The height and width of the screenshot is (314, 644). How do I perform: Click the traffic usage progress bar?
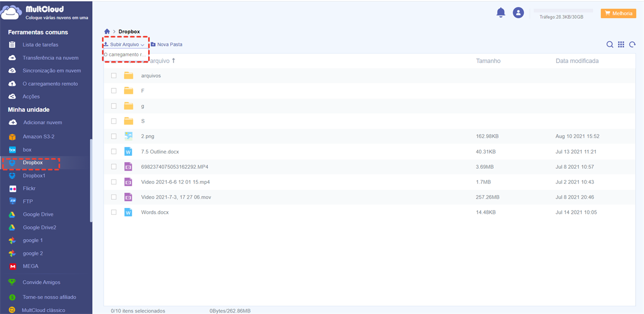562,11
